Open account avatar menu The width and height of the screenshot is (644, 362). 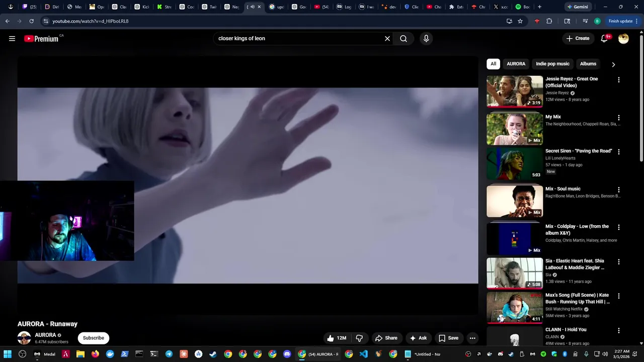click(x=623, y=39)
